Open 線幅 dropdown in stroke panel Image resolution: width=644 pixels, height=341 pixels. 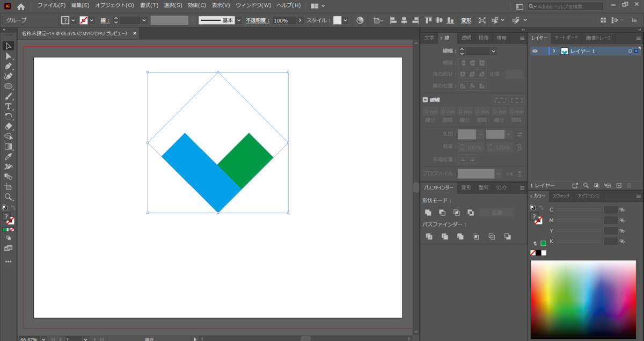(x=494, y=51)
